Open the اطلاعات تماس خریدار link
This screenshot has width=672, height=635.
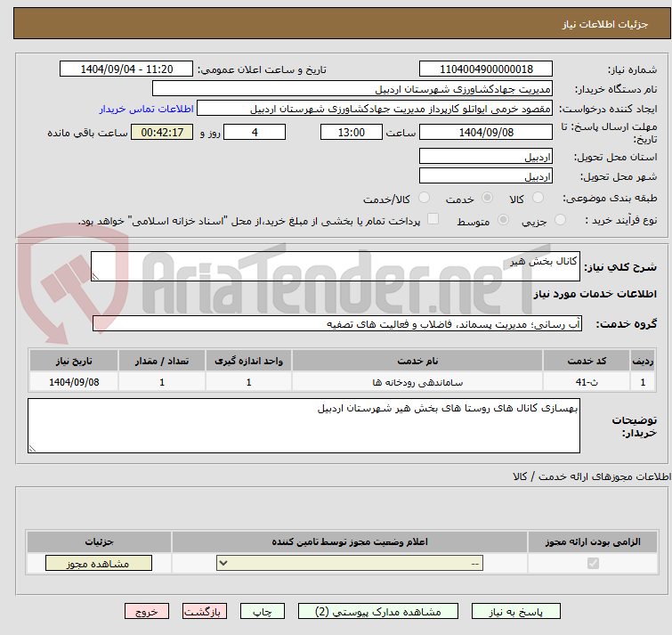[147, 109]
